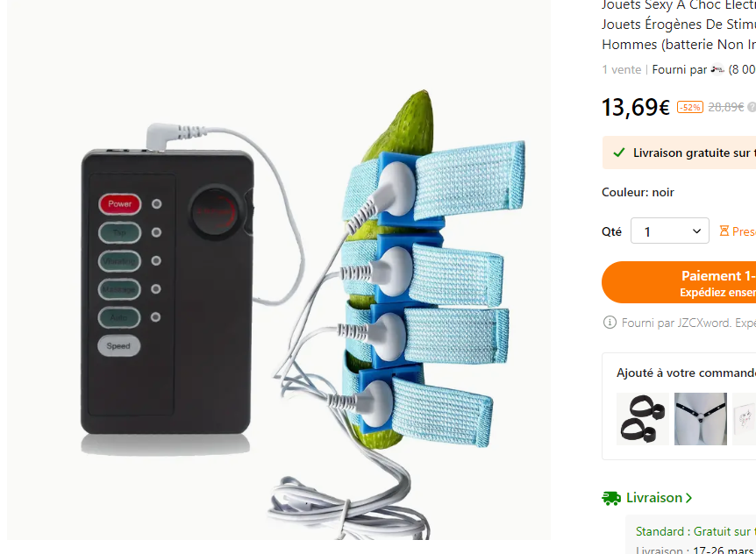Expand the Livraison section chevron

689,498
